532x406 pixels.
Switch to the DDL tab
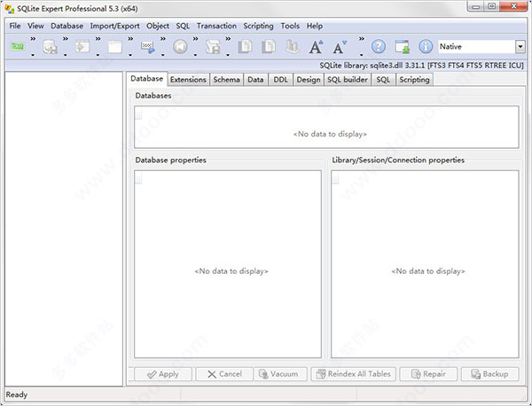click(x=280, y=80)
